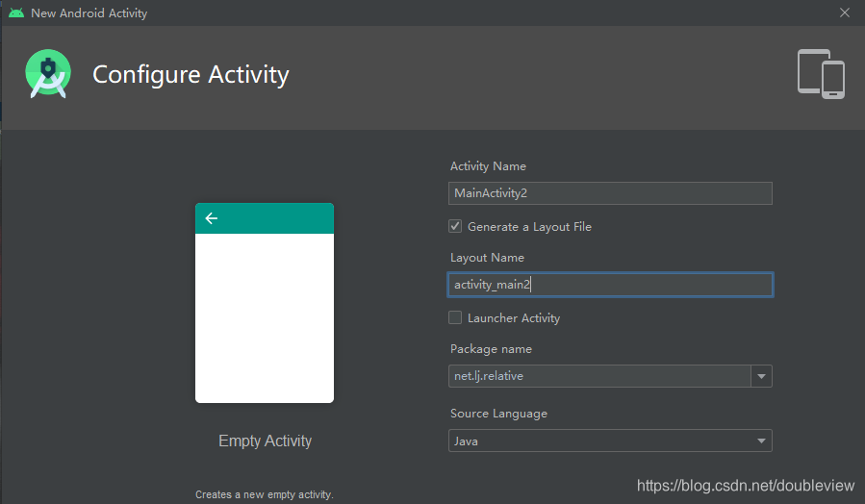Click the 'Creates a new empty activity.' text

265,494
